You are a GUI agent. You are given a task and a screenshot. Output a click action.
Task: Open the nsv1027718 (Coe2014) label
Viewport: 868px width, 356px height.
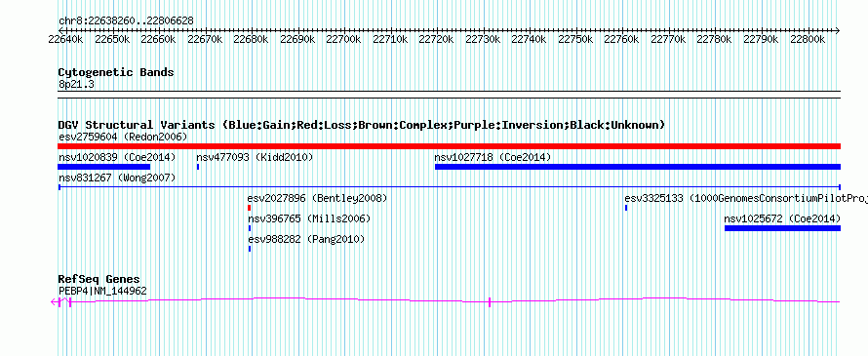(493, 157)
